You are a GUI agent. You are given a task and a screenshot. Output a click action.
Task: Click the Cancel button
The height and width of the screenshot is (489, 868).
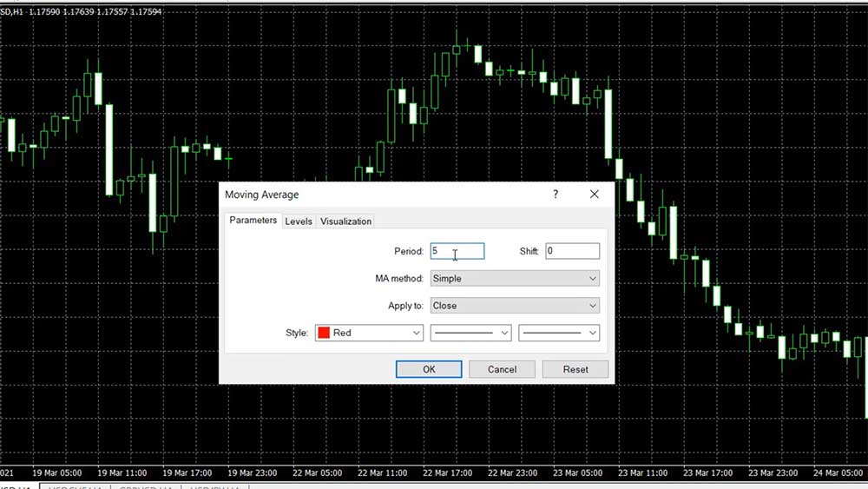(502, 369)
